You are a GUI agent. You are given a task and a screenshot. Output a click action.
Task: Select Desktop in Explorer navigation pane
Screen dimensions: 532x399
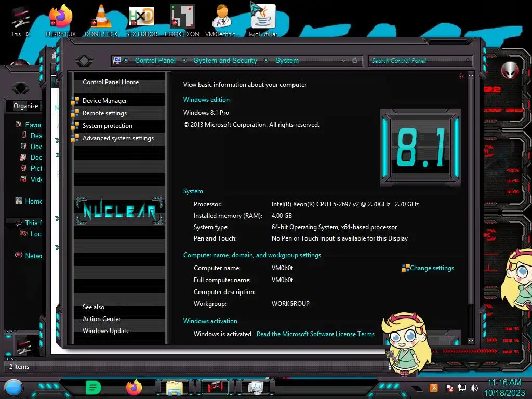(36, 136)
